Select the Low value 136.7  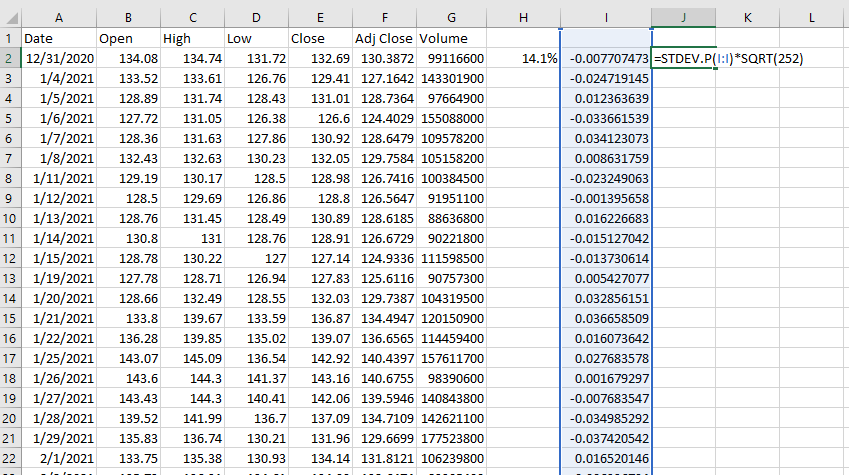pos(255,418)
